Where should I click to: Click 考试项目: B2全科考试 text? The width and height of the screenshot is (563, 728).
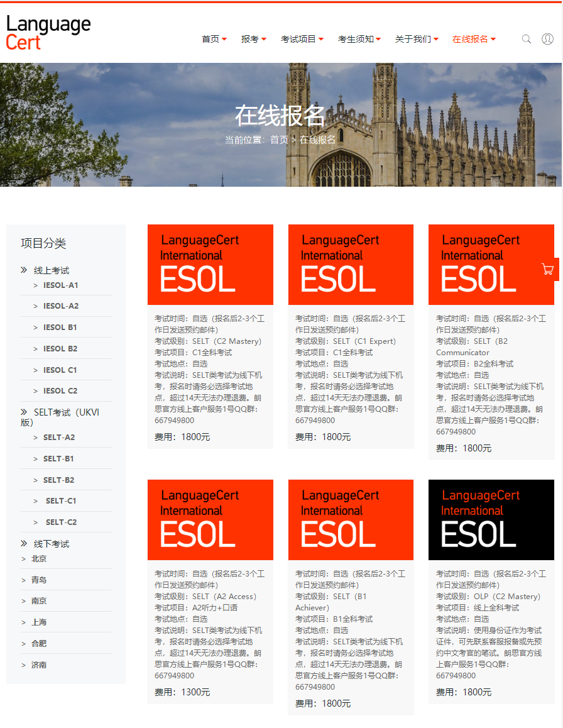pos(474,364)
